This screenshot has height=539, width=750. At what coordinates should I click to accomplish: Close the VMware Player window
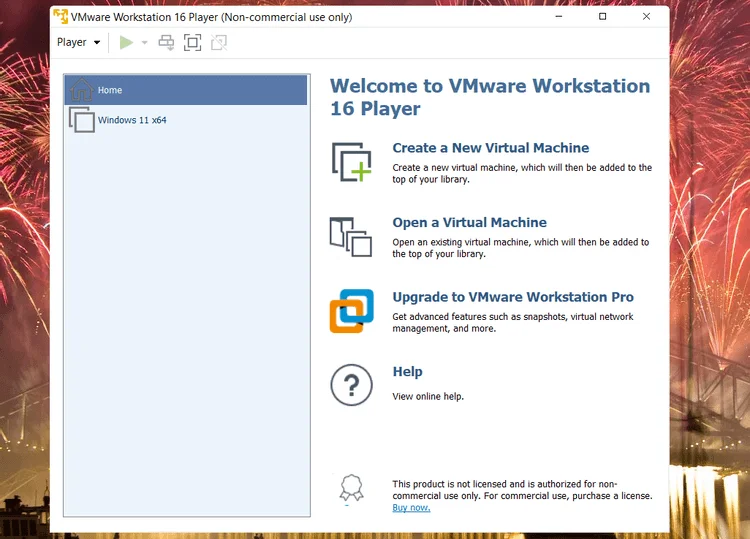pos(646,17)
